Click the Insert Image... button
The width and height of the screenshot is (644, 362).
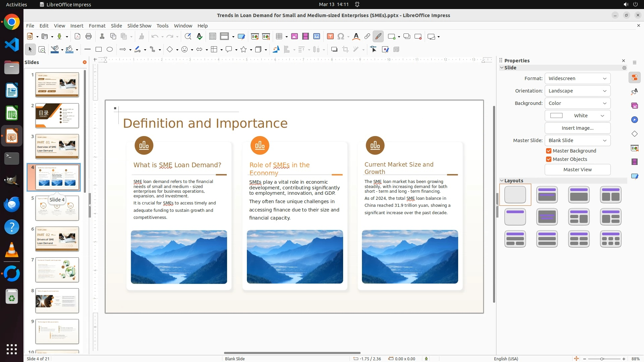click(x=577, y=128)
